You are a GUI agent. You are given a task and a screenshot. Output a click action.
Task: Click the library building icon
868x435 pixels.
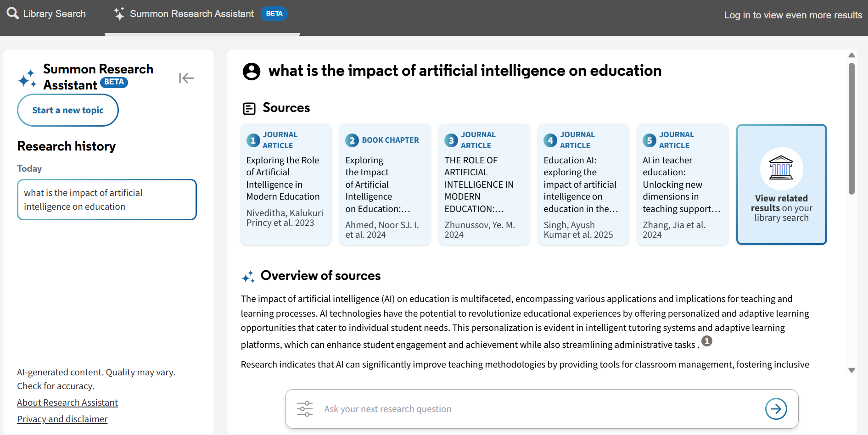pos(781,168)
